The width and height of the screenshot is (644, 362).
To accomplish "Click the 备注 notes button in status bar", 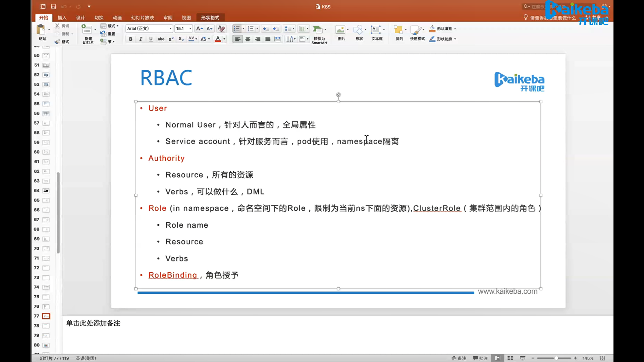I will click(459, 358).
